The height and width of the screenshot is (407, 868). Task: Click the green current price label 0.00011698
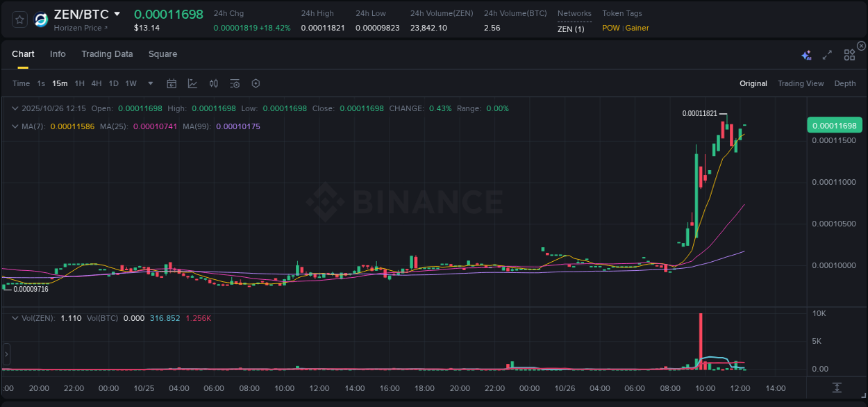[834, 125]
